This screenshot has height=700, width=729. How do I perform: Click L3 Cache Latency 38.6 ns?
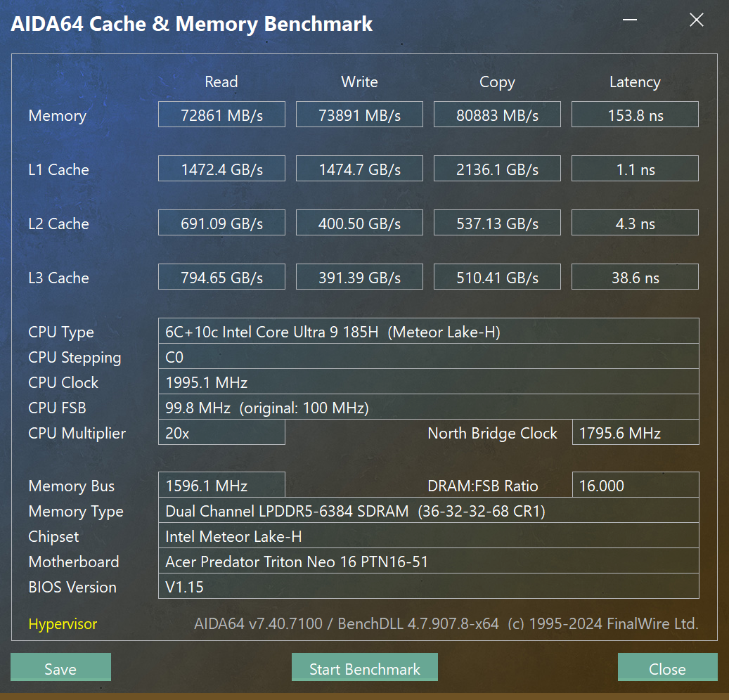(x=635, y=277)
